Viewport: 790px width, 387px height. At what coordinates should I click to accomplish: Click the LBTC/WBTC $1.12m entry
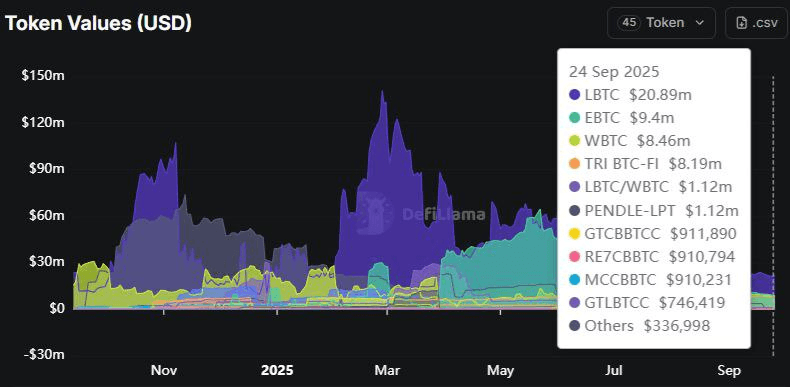[650, 187]
